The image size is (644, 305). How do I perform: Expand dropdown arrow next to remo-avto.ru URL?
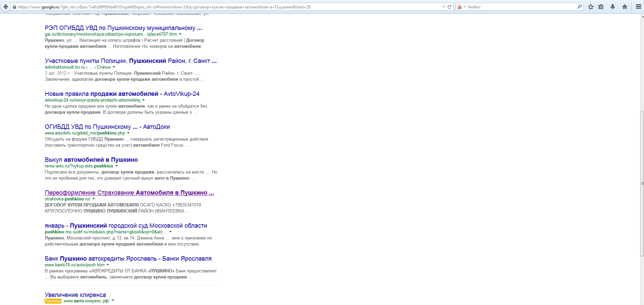pos(117,166)
